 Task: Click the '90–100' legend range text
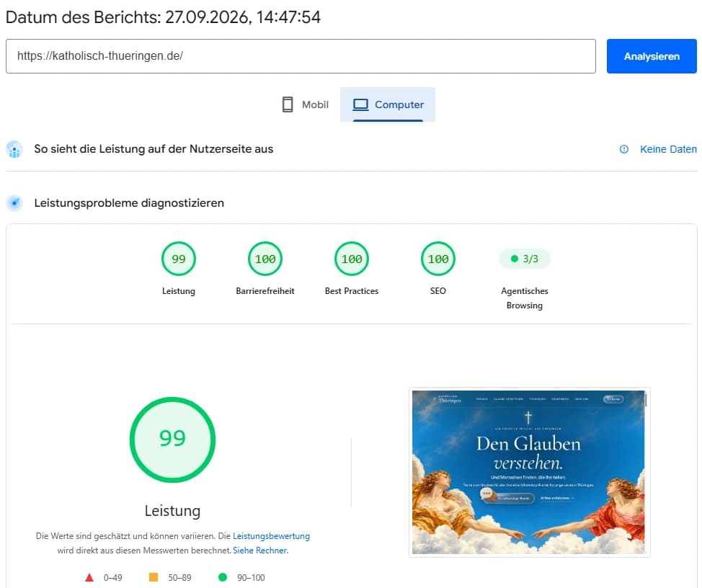(x=251, y=578)
